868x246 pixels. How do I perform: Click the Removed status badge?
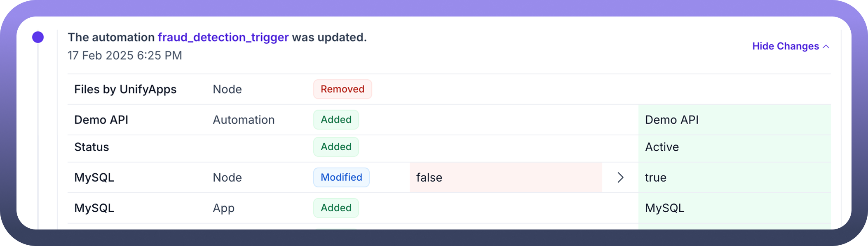[x=342, y=89]
